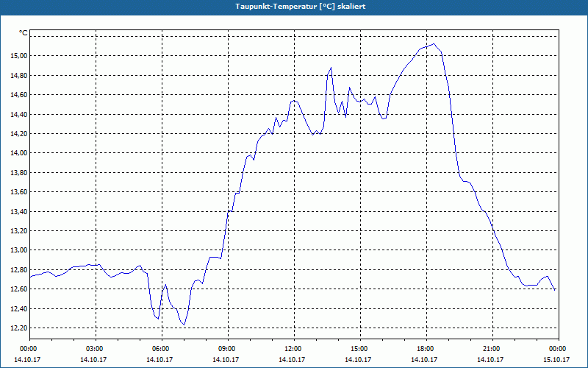Click the 14.10.17 date under 03:00
This screenshot has height=368, width=588.
(x=93, y=360)
